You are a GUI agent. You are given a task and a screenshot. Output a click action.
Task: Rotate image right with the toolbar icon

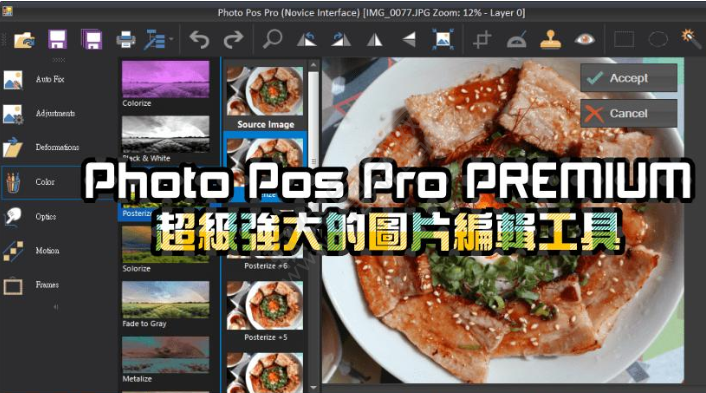[341, 40]
